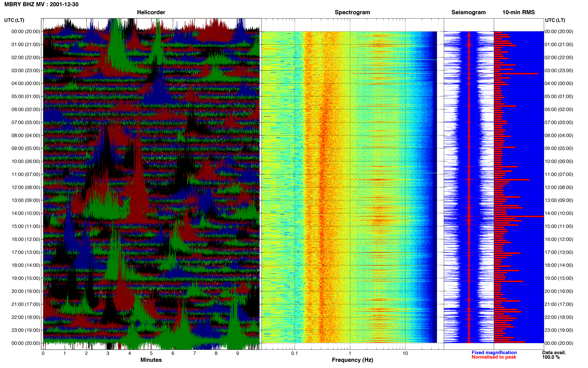Click the 'Seismogram' panel heading

468,12
